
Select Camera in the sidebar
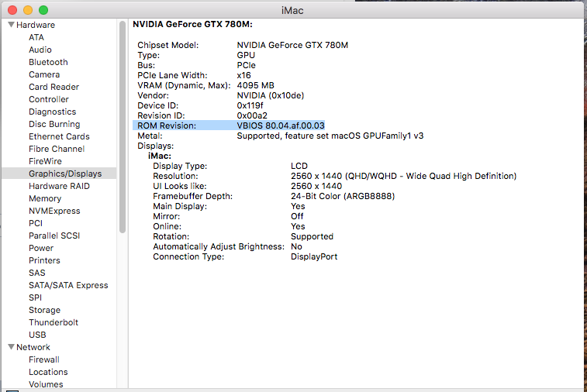click(44, 74)
